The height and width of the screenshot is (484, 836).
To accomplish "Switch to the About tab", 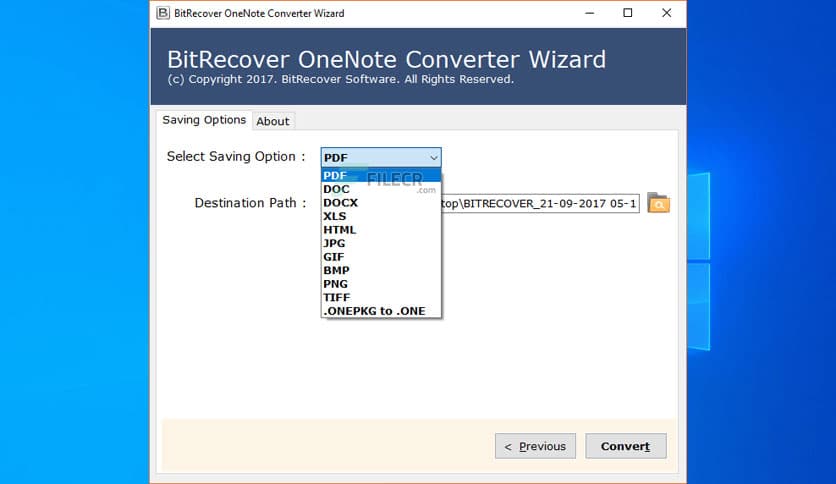I will click(x=272, y=121).
